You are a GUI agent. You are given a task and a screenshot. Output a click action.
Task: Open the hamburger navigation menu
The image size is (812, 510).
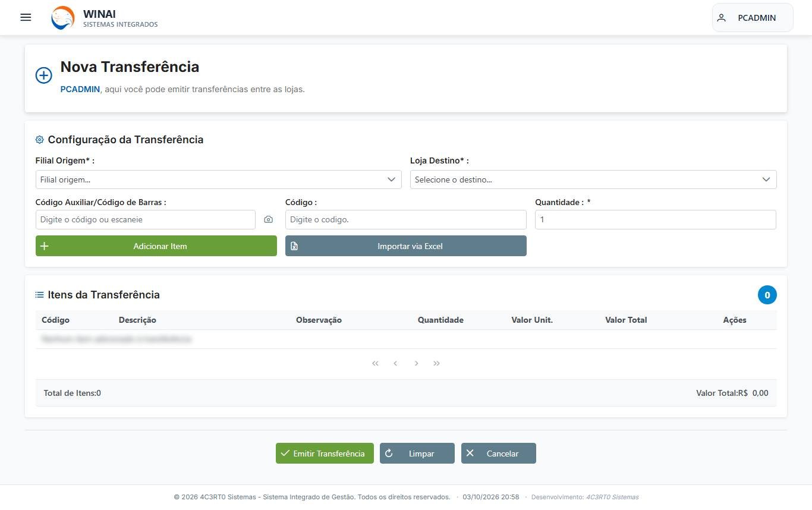(x=26, y=17)
